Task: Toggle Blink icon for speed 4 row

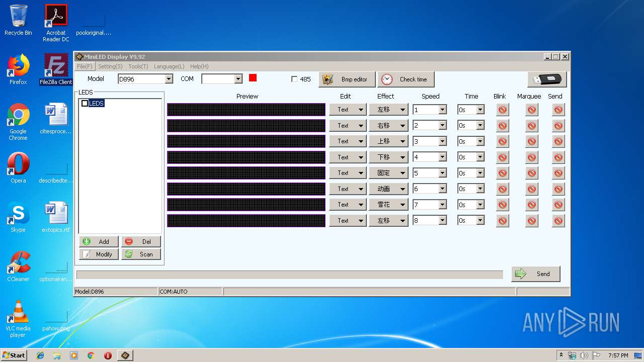Action: pos(502,157)
